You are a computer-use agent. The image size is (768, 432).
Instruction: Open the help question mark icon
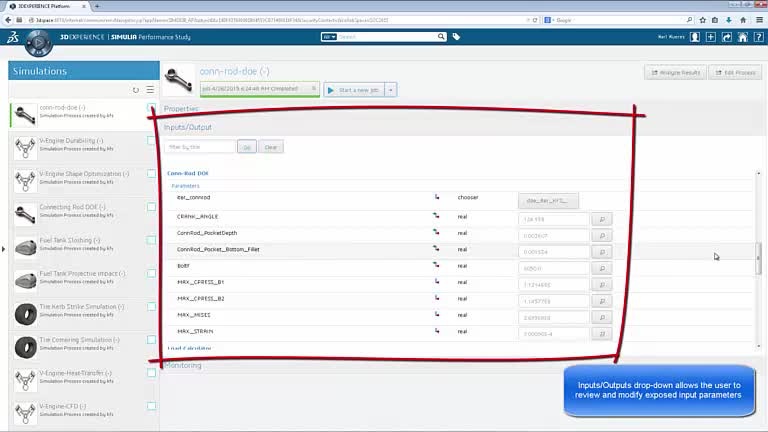(759, 37)
